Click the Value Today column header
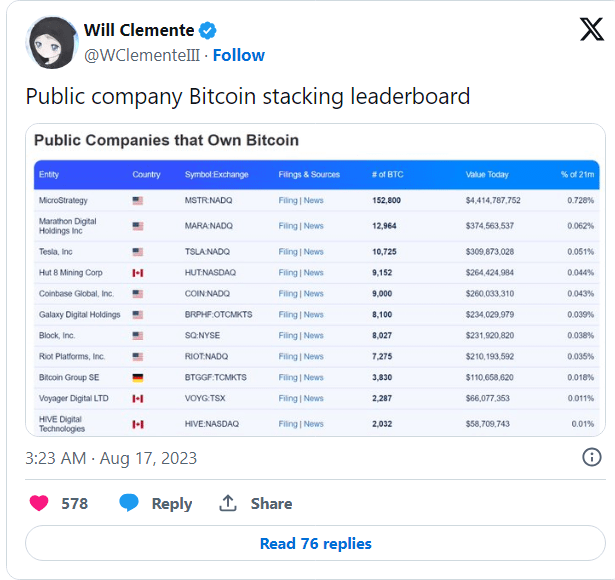Image resolution: width=615 pixels, height=580 pixels. tap(487, 175)
